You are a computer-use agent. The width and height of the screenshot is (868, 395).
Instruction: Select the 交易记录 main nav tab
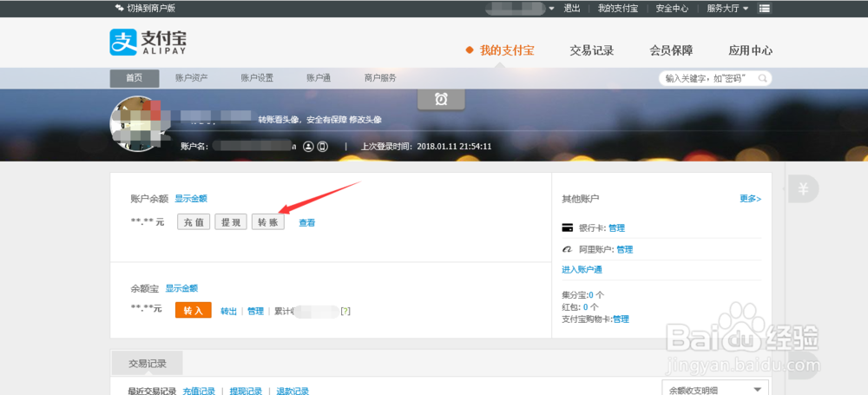point(592,50)
